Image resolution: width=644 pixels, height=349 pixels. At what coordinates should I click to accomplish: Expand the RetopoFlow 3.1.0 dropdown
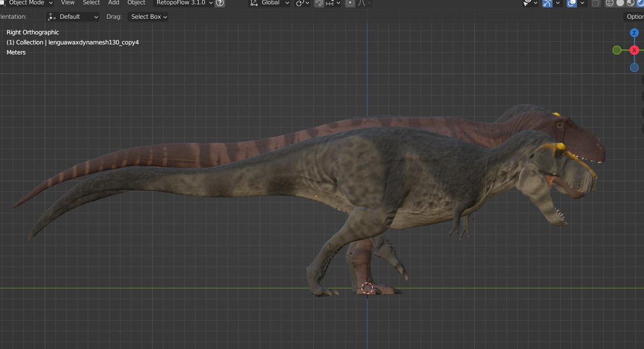(184, 3)
